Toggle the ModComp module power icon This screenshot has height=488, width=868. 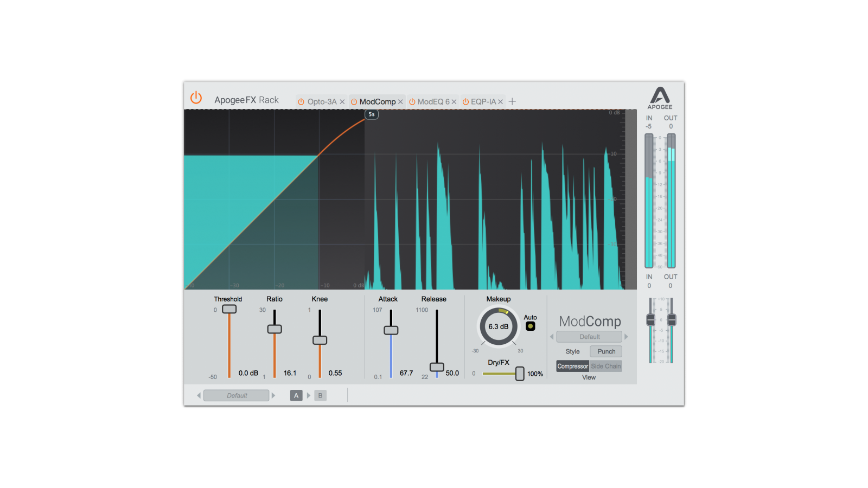click(x=354, y=101)
